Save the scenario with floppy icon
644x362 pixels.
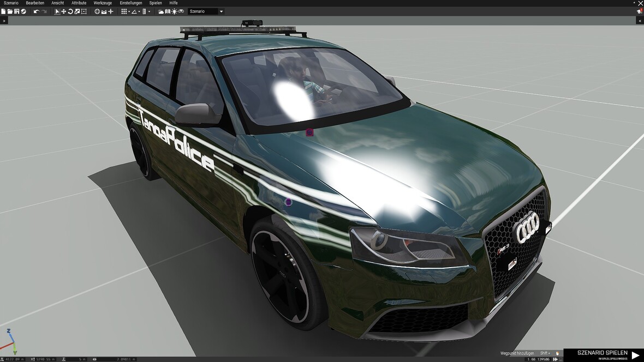[x=17, y=11]
